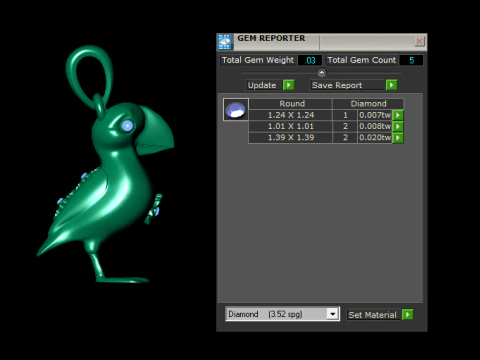Click the Total Gem Count value 5
The width and height of the screenshot is (480, 360).
coord(411,60)
